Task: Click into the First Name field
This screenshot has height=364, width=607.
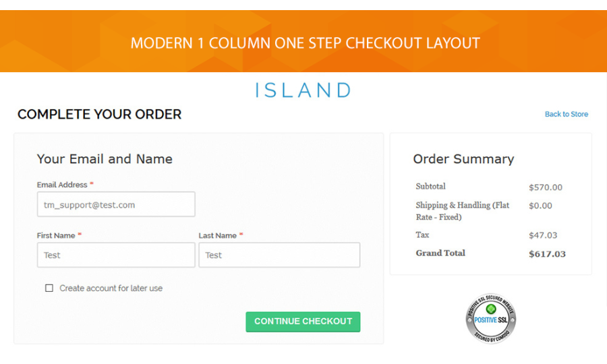Action: pyautogui.click(x=116, y=255)
